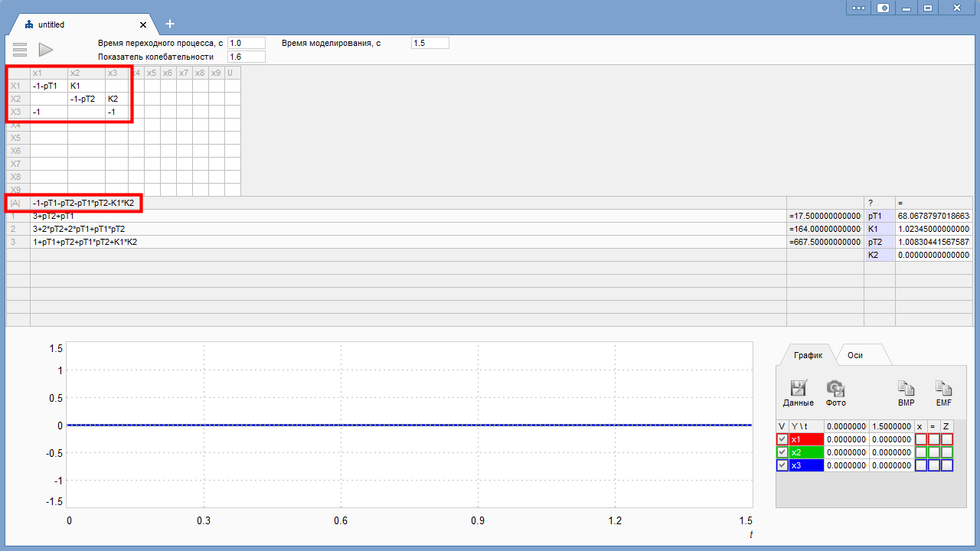Click the graph range end cell 1.5000000

pos(891,426)
